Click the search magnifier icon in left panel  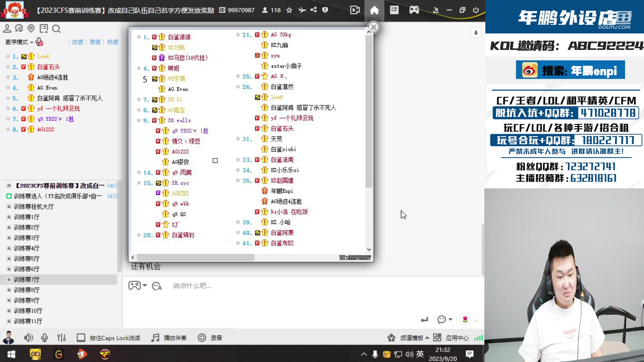(56, 29)
